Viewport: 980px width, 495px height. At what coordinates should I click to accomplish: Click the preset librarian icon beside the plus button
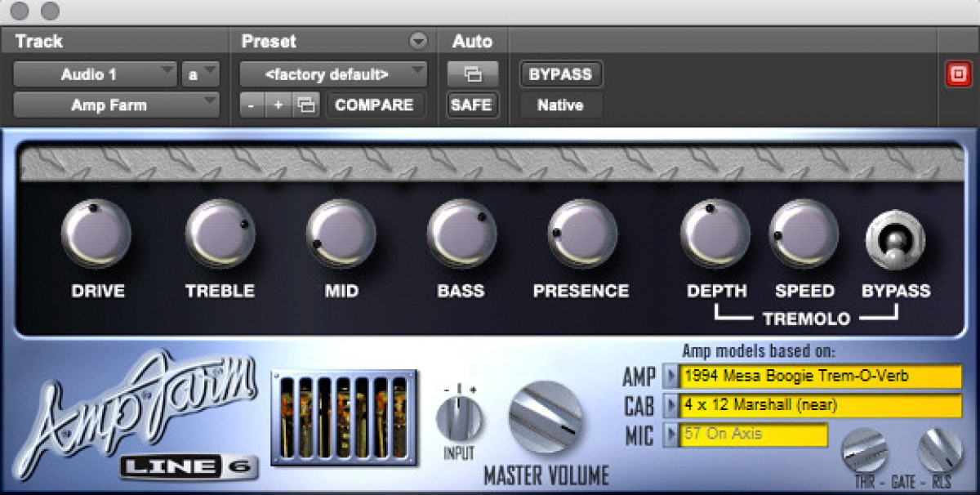click(305, 105)
